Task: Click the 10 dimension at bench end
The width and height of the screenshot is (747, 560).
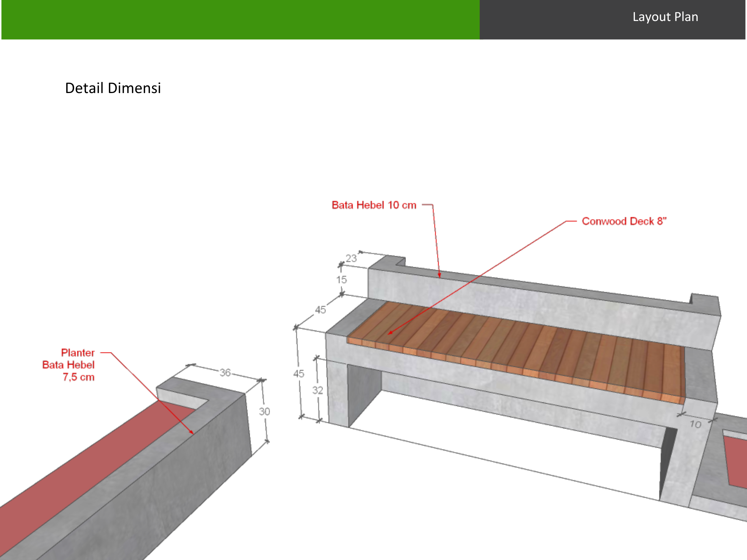Action: (x=695, y=424)
